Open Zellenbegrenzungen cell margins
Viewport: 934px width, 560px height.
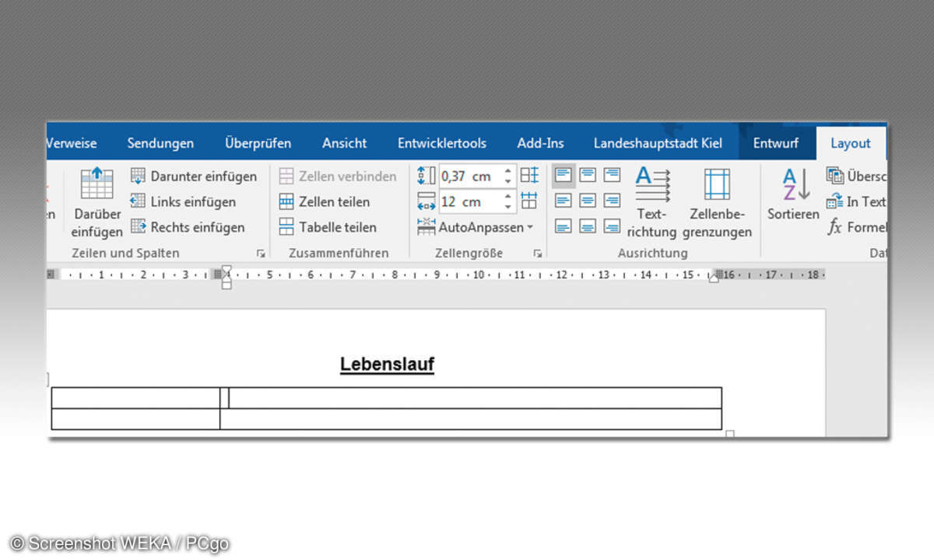(x=717, y=202)
